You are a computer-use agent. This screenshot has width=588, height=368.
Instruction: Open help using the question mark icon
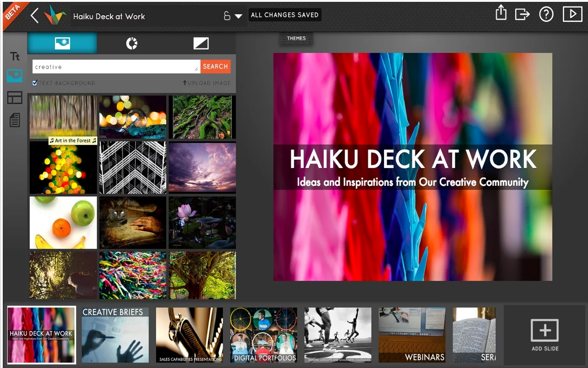click(546, 14)
